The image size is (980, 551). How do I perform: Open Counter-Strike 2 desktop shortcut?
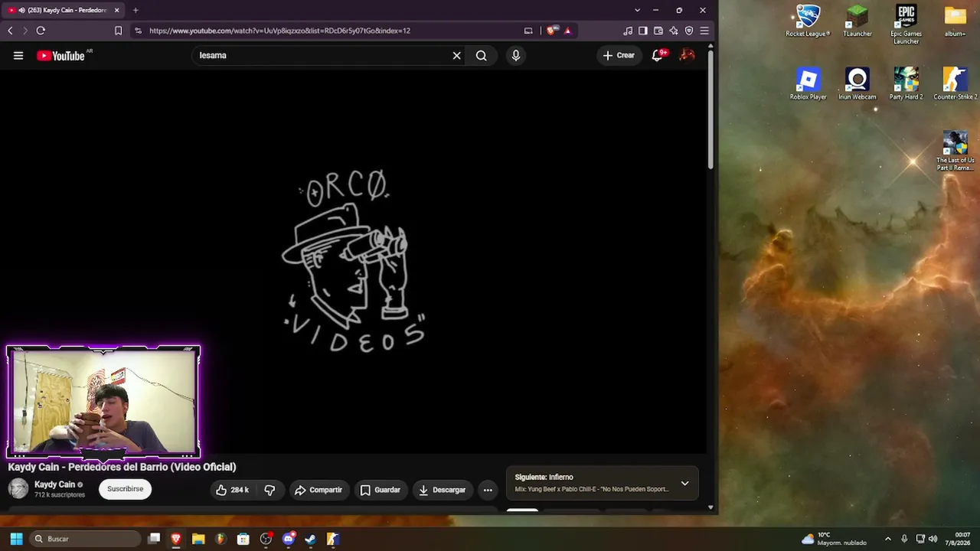pos(955,84)
